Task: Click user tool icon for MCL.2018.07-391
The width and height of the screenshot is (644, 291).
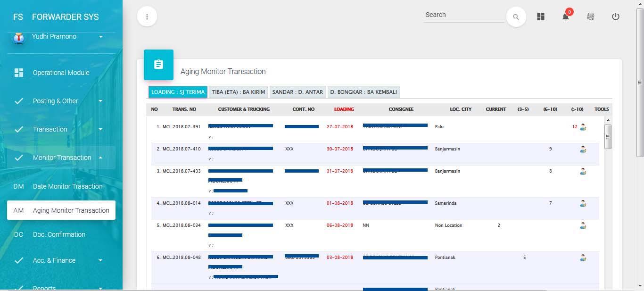Action: click(583, 127)
